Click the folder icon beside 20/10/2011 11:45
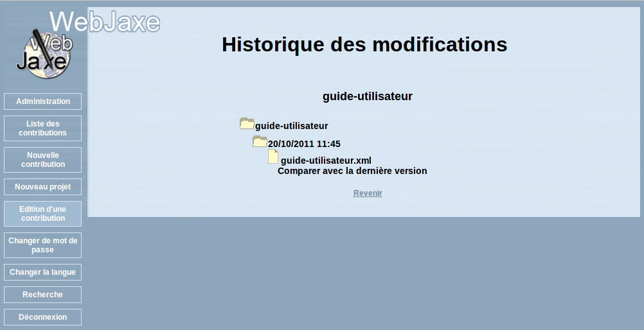644x330 pixels. (260, 142)
